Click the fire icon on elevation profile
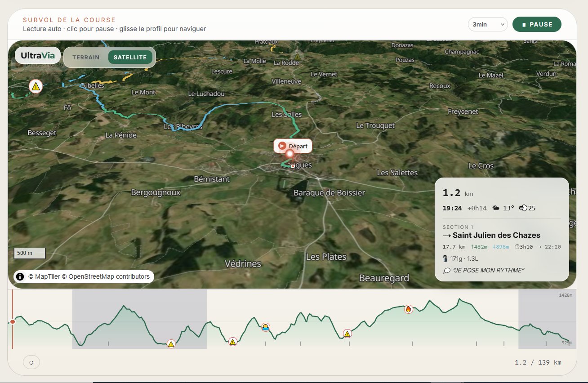This screenshot has height=383, width=588. click(408, 309)
